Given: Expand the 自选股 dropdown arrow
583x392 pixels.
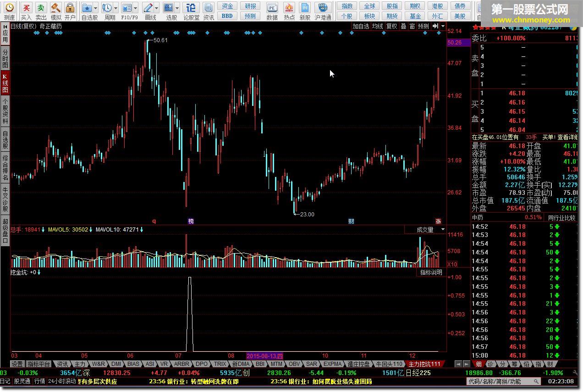Looking at the screenshot, I should (x=95, y=8).
